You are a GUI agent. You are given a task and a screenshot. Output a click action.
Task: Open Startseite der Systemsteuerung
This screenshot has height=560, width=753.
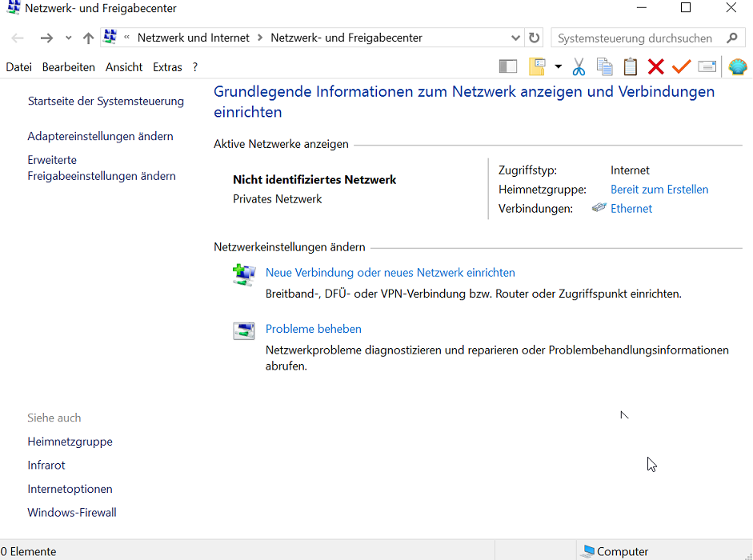pos(106,101)
